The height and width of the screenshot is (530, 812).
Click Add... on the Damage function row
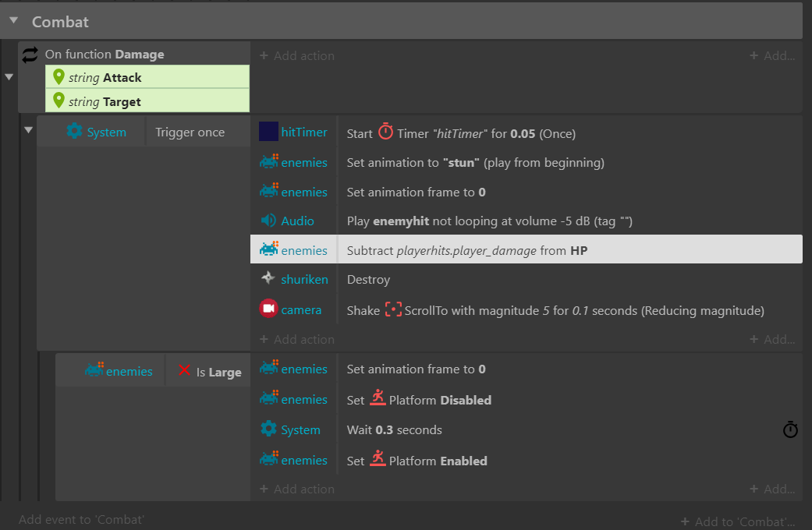point(772,55)
